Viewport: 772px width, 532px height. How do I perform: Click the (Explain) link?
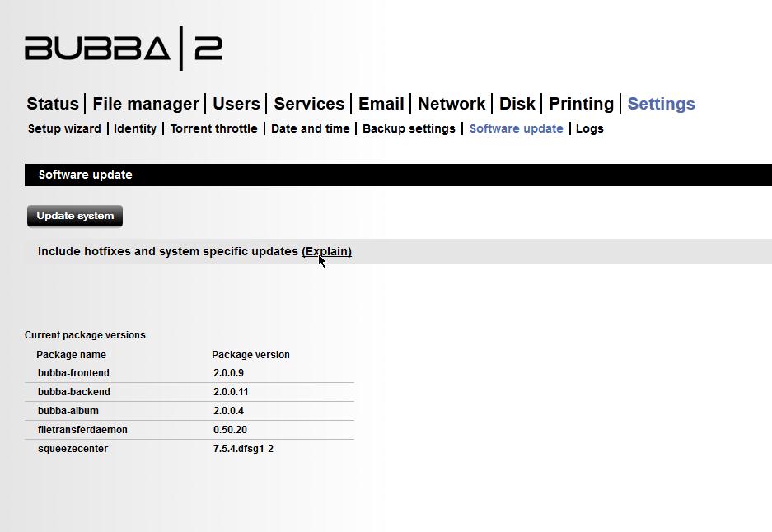[327, 251]
